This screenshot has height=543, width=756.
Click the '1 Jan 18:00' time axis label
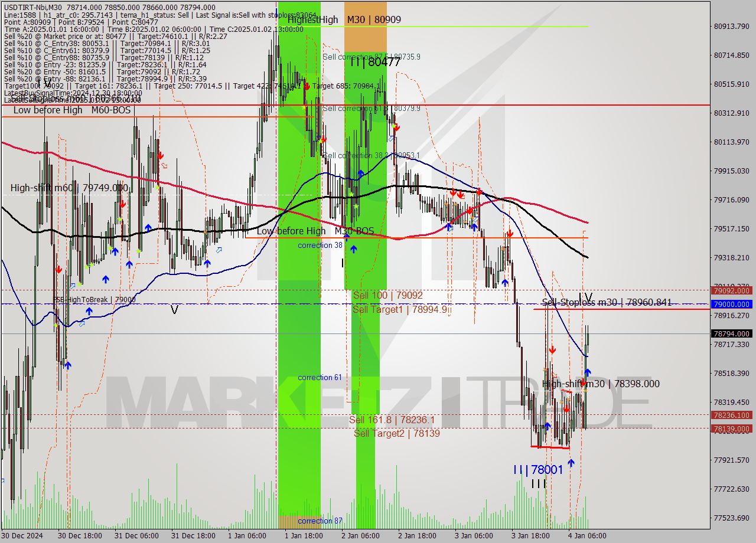click(305, 536)
